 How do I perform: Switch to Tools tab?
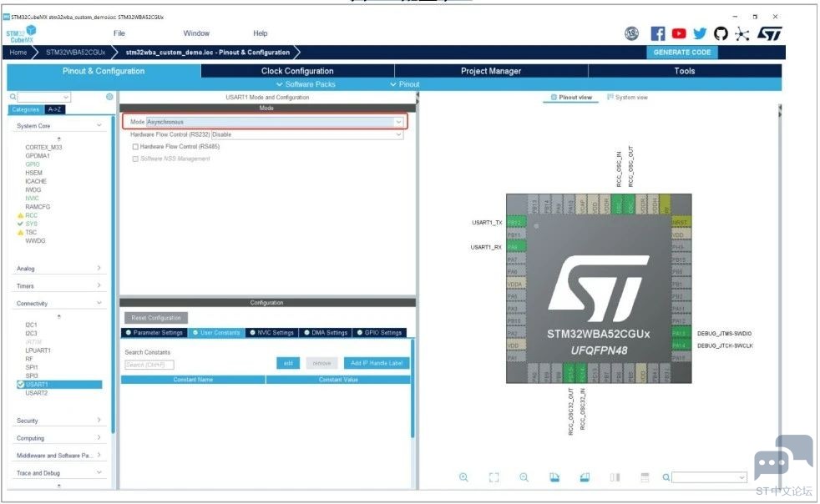684,71
